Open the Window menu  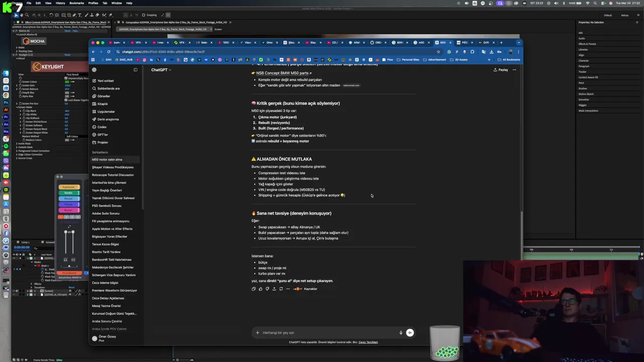point(116,3)
